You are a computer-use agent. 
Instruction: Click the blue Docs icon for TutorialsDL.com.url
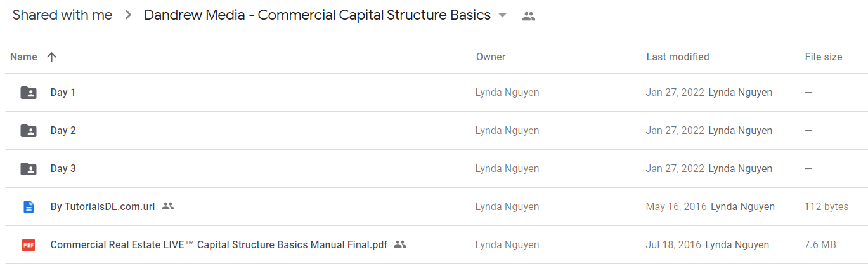pos(29,207)
